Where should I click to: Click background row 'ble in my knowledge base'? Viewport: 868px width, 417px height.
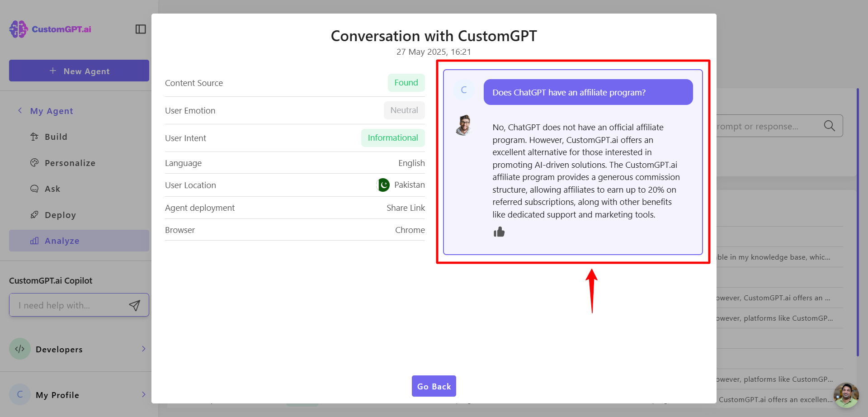(x=774, y=257)
